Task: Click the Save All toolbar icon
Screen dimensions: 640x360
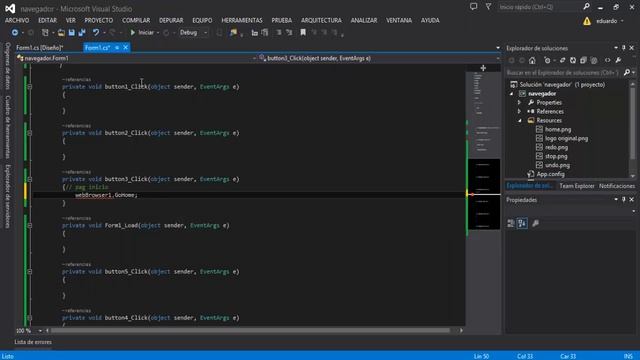Action: [82, 33]
